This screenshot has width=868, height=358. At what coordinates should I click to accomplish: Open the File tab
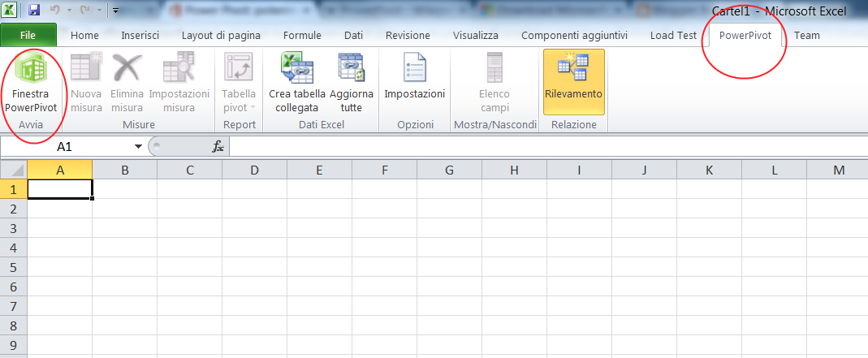point(28,36)
